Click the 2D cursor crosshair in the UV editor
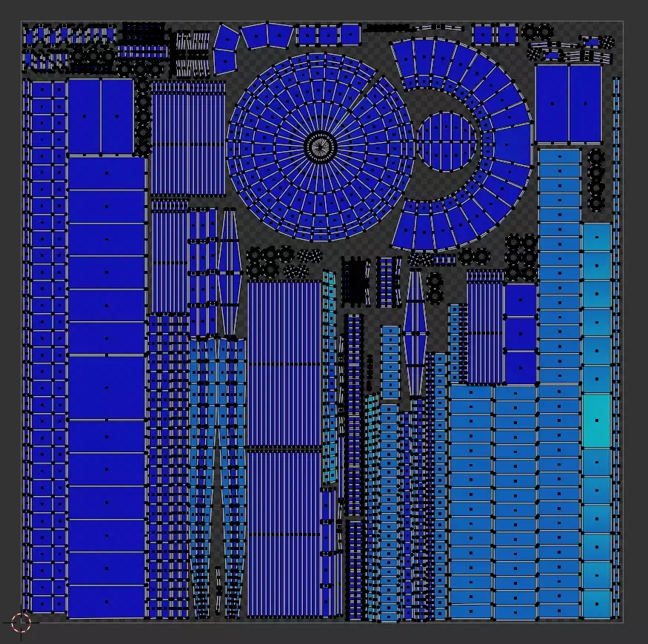 21,623
